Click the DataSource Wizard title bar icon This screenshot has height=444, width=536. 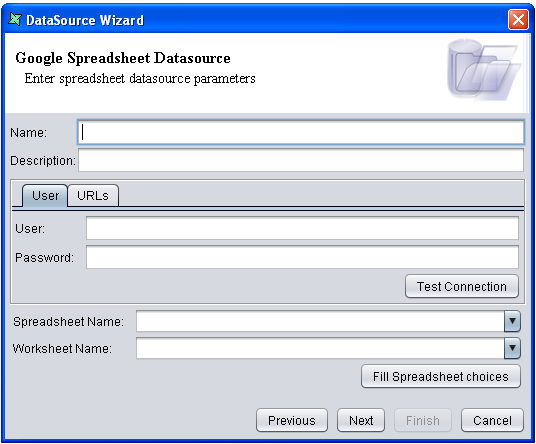15,19
